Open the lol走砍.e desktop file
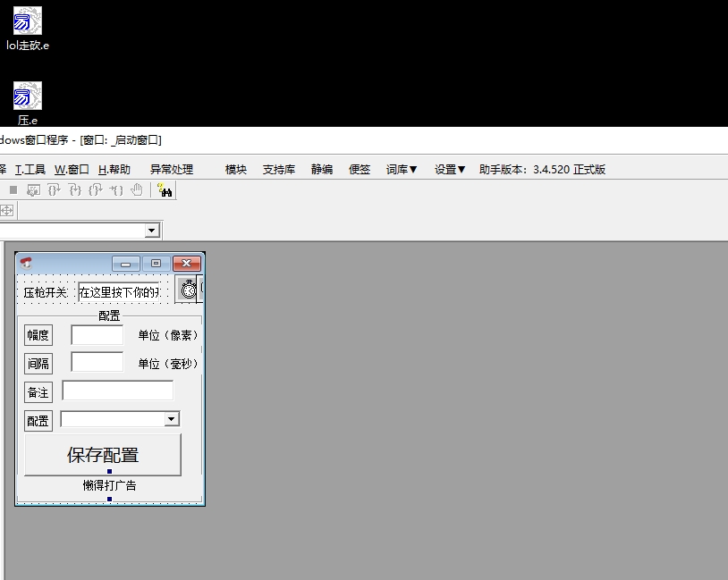Image resolution: width=728 pixels, height=580 pixels. pos(27,21)
